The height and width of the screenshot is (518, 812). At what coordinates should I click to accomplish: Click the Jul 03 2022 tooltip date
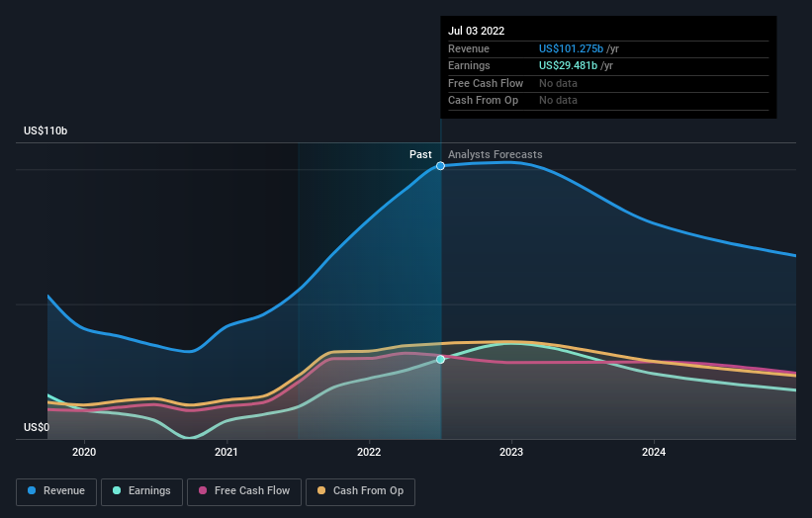point(476,31)
